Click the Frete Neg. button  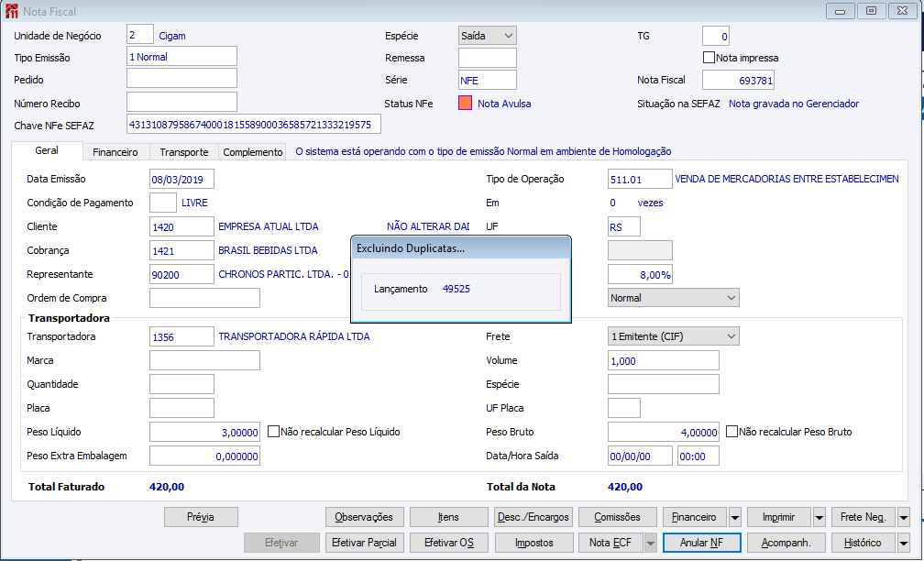pos(863,517)
